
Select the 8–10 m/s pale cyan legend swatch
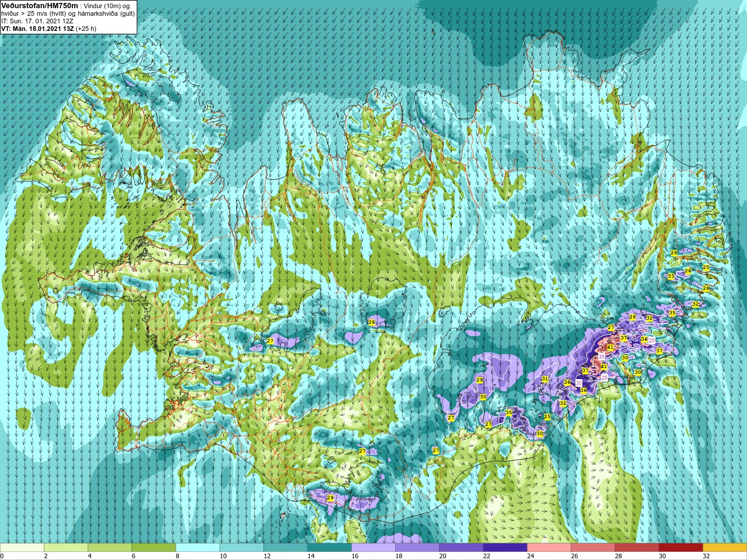(x=198, y=548)
